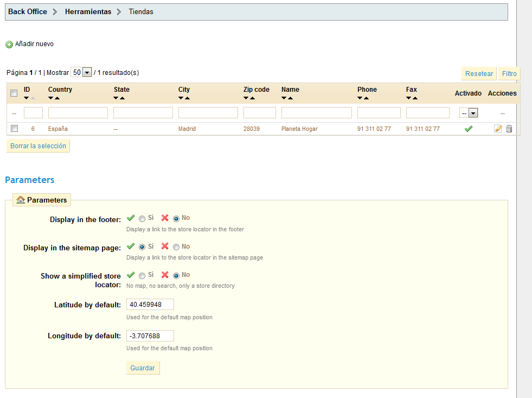The height and width of the screenshot is (398, 532).
Task: Go to Back Office in the breadcrumb
Action: [x=28, y=11]
